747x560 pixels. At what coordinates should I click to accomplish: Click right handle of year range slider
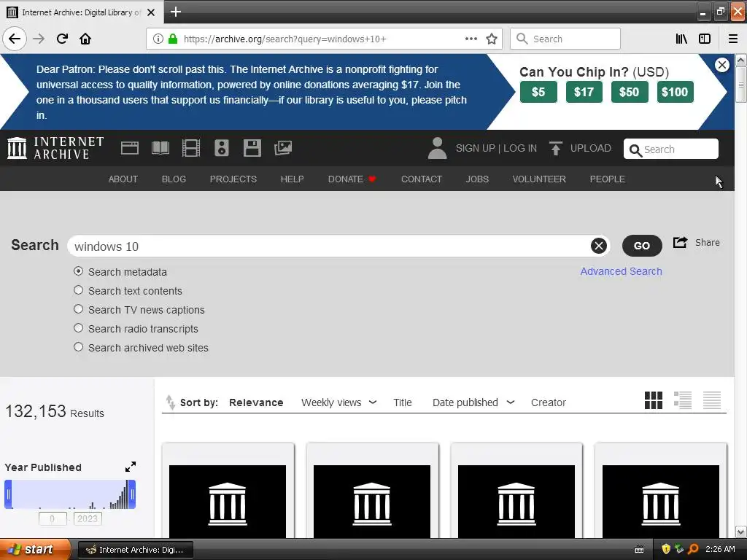pyautogui.click(x=133, y=494)
